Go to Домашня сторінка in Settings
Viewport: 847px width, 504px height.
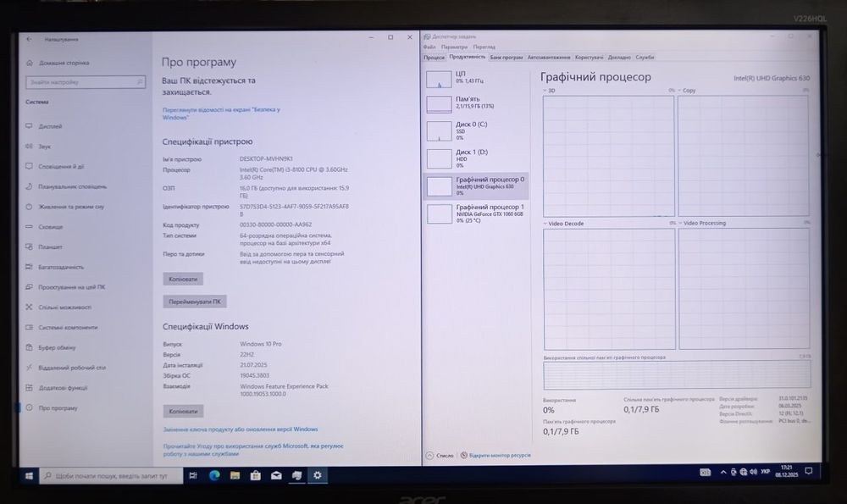point(64,64)
